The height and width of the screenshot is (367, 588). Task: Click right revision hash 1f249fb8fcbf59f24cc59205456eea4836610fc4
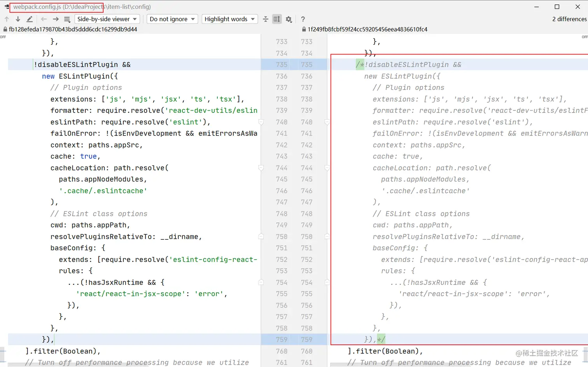[367, 29]
